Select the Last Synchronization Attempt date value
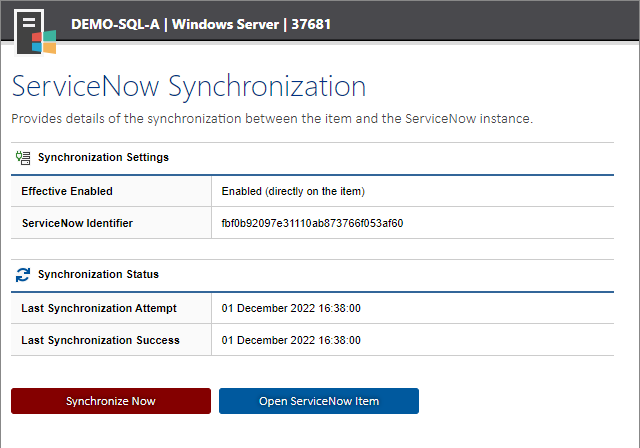This screenshot has width=640, height=448. [x=291, y=308]
